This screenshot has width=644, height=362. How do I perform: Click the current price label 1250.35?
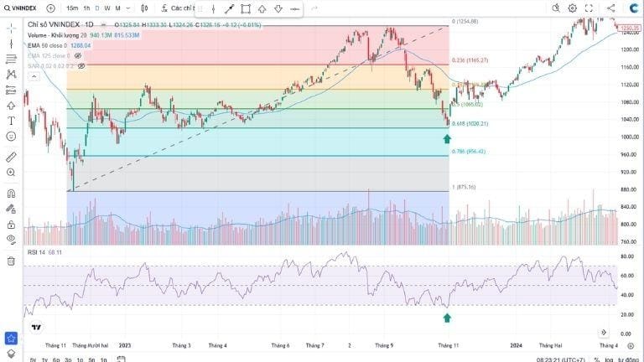[629, 28]
